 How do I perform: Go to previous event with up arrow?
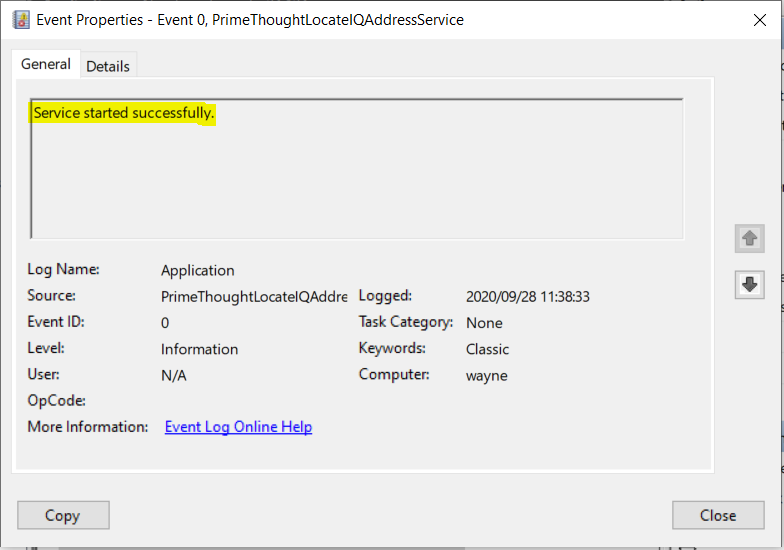click(x=749, y=239)
